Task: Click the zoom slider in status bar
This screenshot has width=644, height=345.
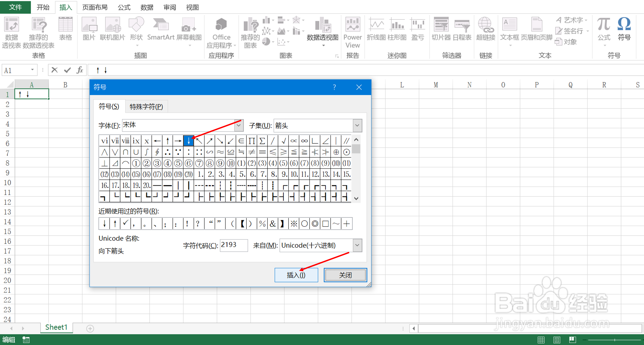Action: 614,340
